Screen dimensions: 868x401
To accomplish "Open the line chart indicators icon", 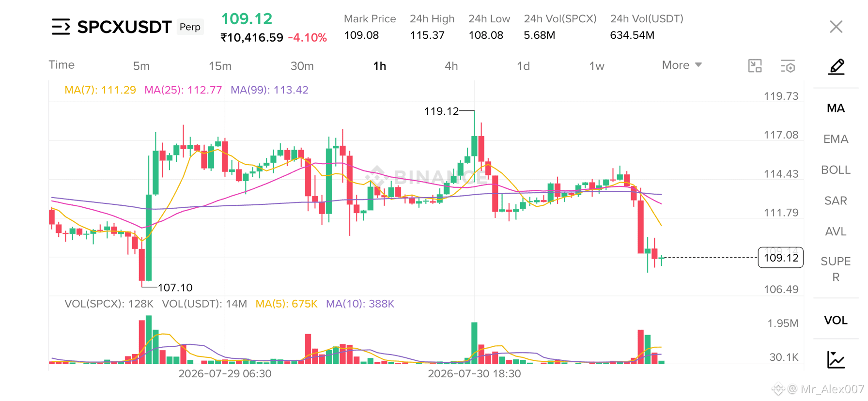I will pyautogui.click(x=836, y=359).
